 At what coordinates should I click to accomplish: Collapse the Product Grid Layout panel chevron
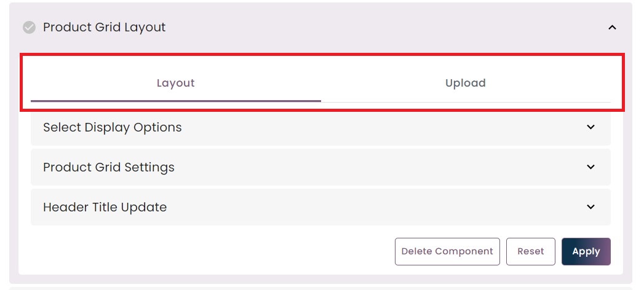pyautogui.click(x=612, y=28)
